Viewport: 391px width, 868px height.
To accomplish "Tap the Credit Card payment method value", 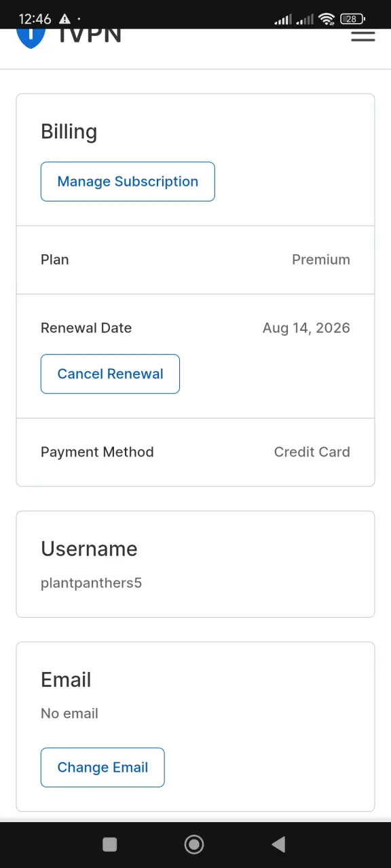I will tap(312, 452).
